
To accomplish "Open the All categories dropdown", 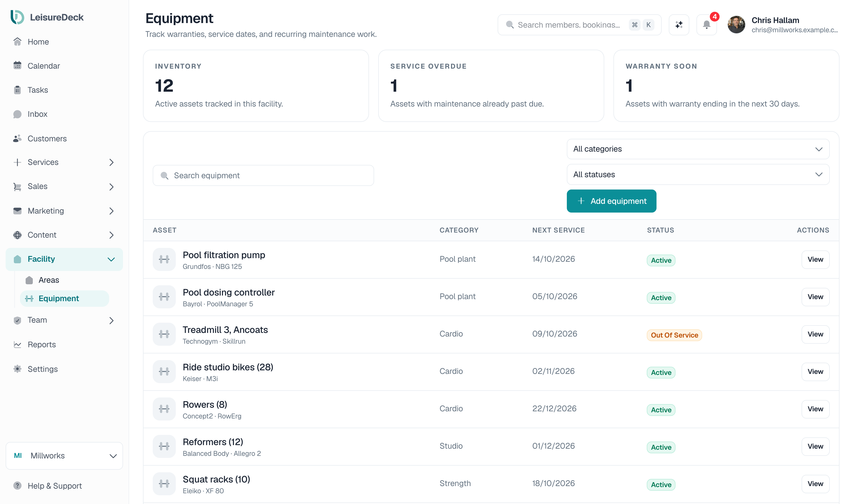I will click(x=698, y=149).
